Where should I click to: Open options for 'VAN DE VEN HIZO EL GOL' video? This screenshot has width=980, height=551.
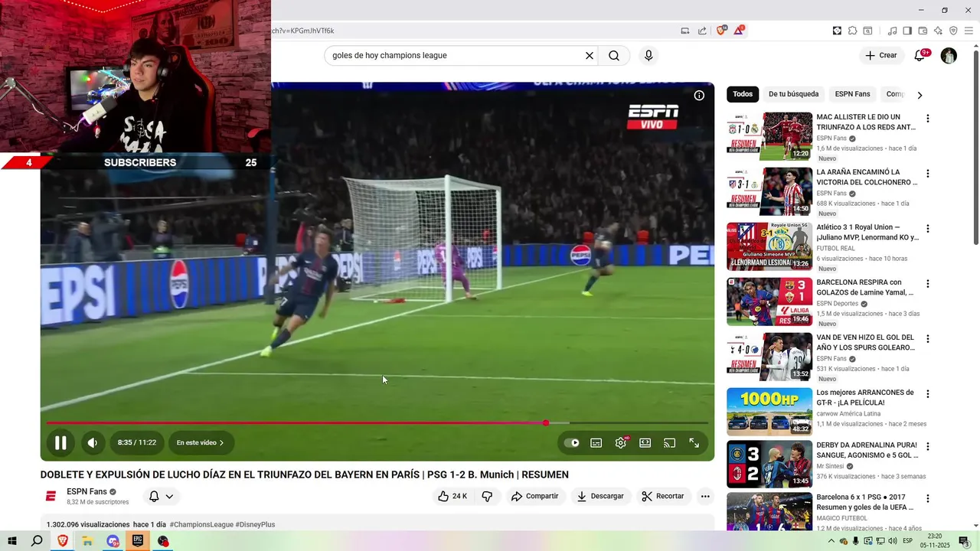[x=927, y=339]
